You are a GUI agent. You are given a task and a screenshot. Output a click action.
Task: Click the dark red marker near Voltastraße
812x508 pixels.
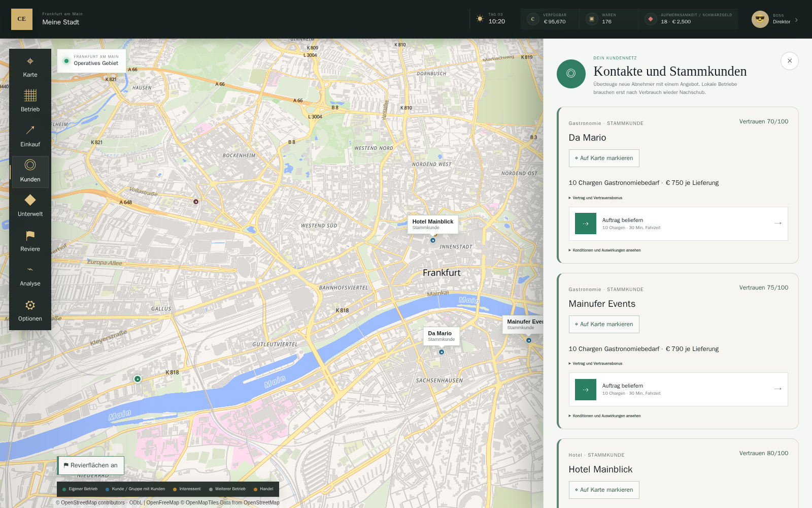click(196, 202)
